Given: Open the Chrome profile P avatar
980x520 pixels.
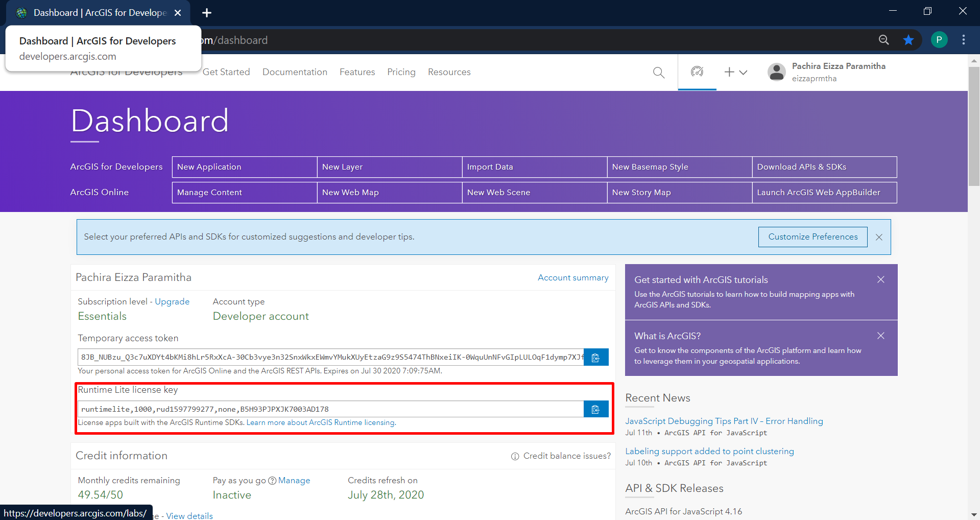Looking at the screenshot, I should [x=939, y=40].
